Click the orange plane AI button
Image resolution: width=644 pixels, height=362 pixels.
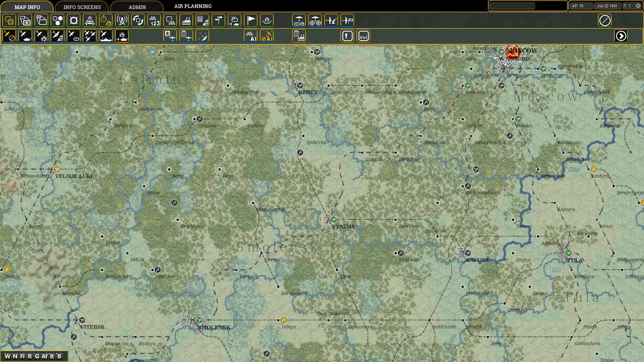tap(267, 36)
